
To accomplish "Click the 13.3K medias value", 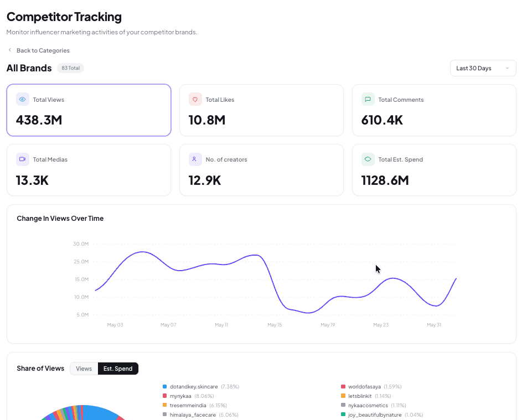I will click(32, 180).
